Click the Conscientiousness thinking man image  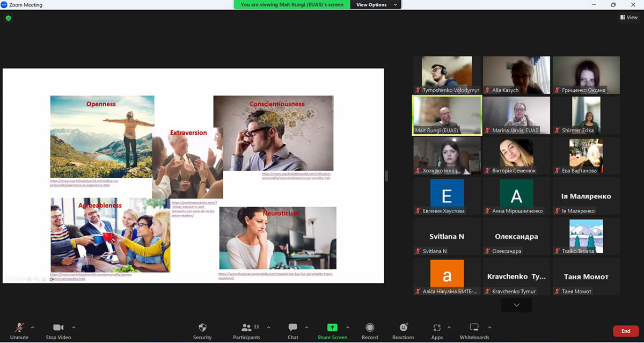[273, 133]
